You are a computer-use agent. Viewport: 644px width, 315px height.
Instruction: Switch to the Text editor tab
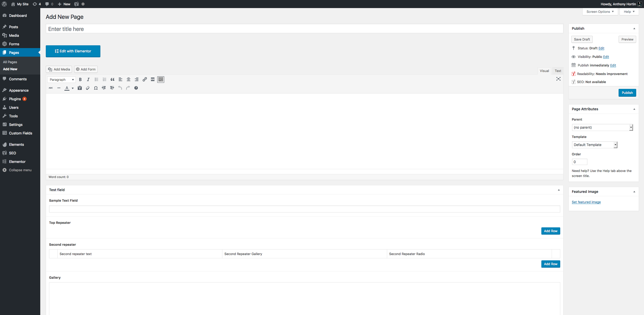[558, 71]
